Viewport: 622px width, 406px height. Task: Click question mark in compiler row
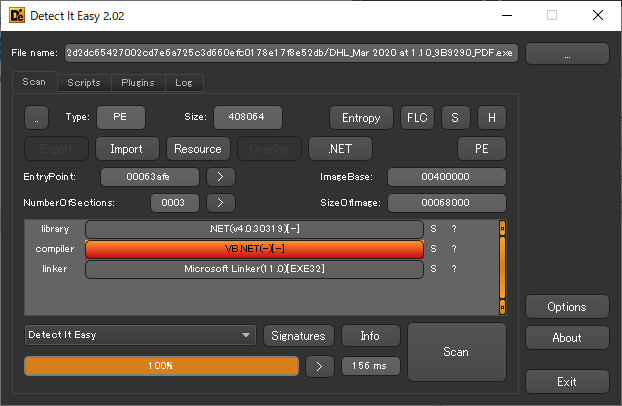(454, 249)
